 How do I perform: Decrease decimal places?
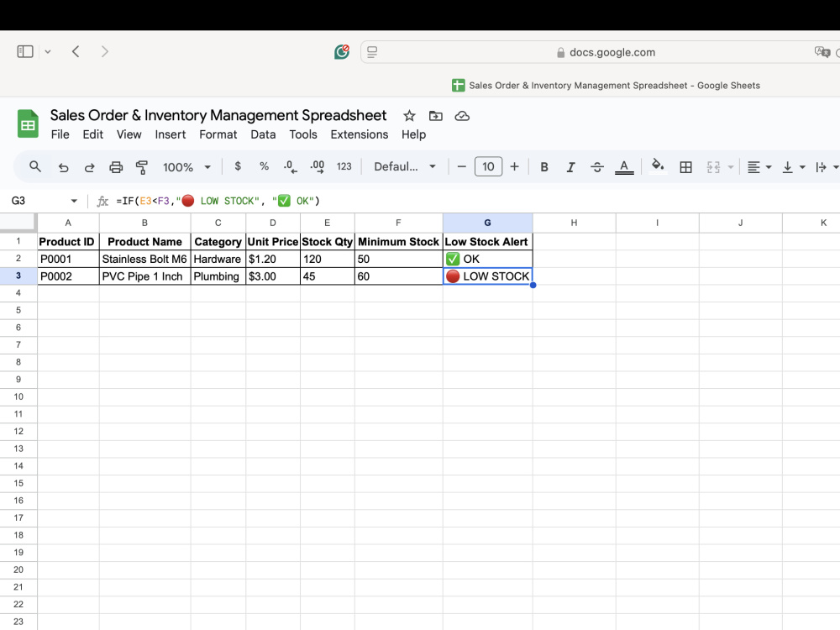[290, 166]
